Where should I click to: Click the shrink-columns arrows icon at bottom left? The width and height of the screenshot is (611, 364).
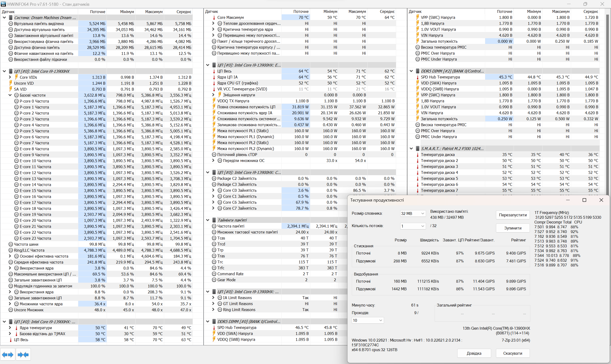23,355
